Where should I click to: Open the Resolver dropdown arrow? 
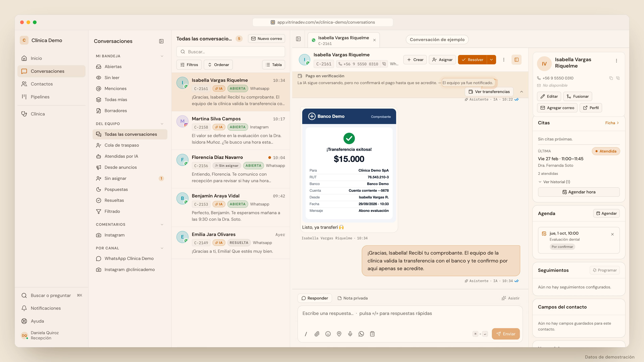point(492,60)
